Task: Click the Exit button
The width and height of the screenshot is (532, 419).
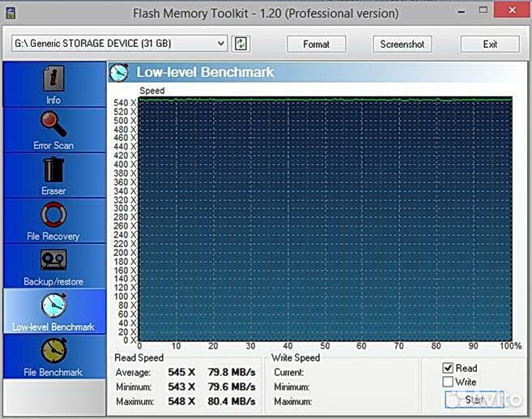Action: pyautogui.click(x=490, y=44)
